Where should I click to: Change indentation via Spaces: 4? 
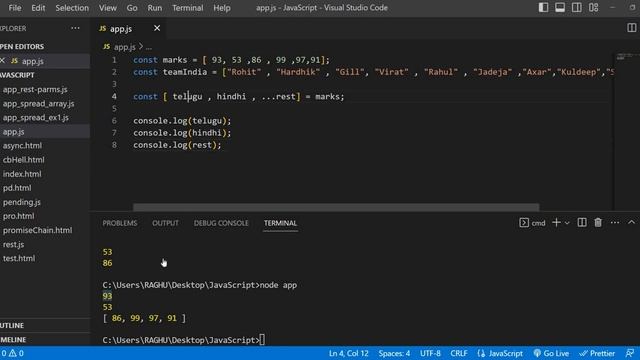pos(394,353)
